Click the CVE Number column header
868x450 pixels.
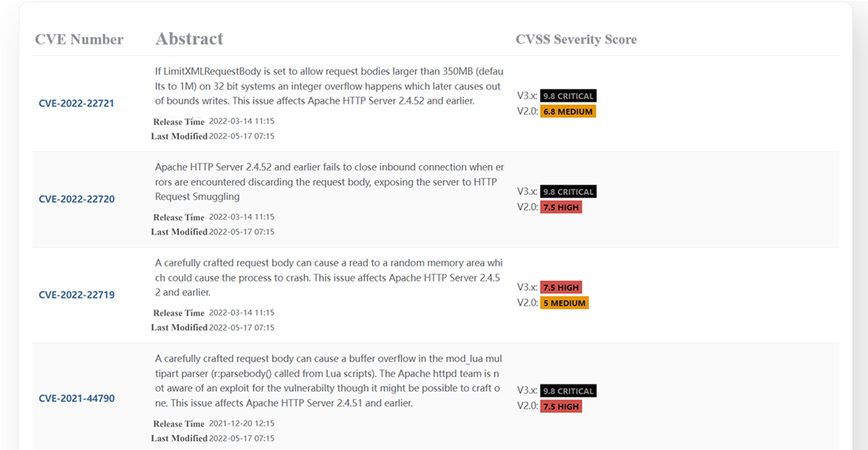[79, 39]
